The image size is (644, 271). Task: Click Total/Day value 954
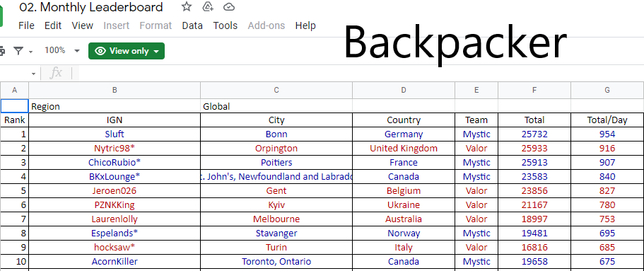click(x=607, y=134)
